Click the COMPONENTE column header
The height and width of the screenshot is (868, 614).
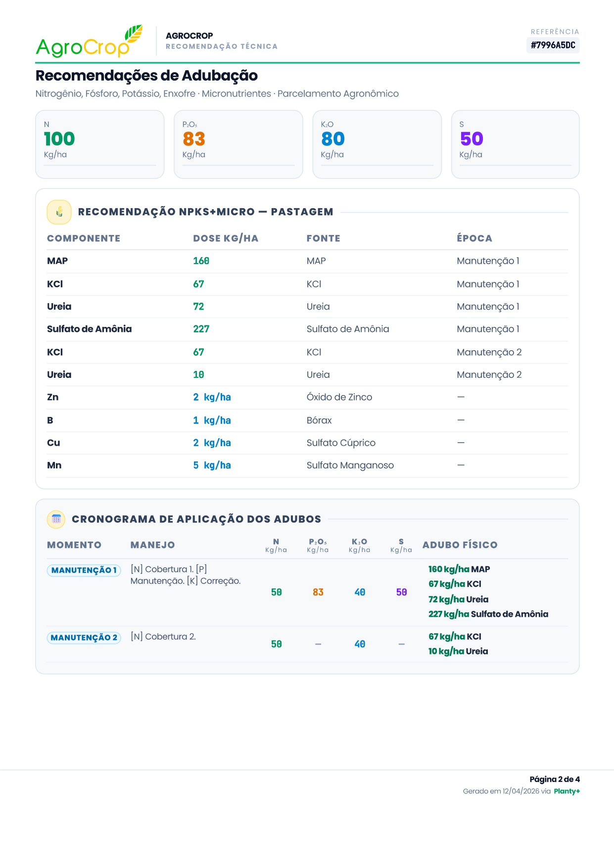84,238
